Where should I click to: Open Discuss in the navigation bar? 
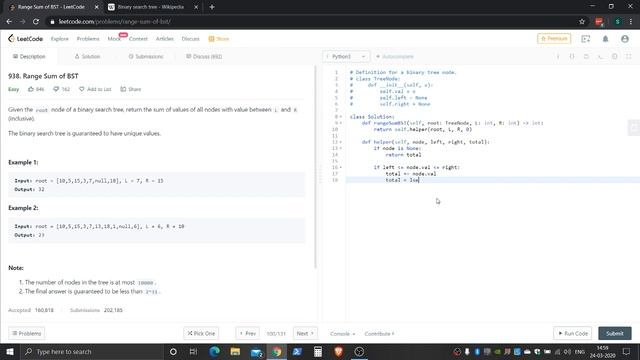pos(191,39)
